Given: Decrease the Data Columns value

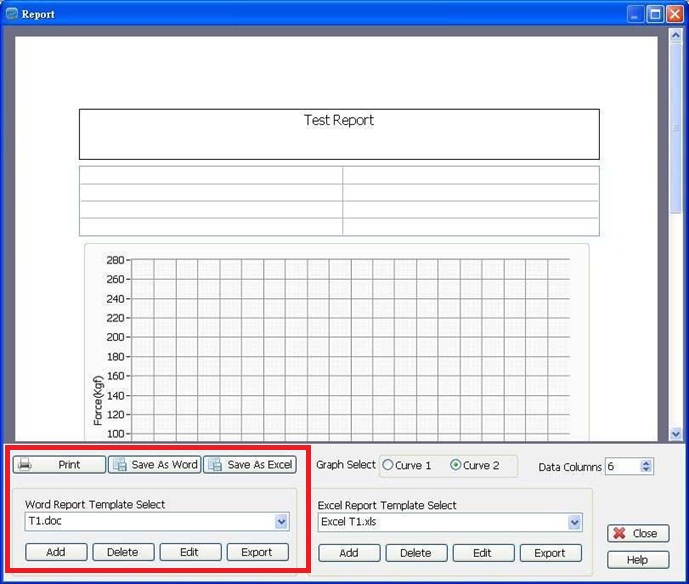Looking at the screenshot, I should click(x=646, y=469).
